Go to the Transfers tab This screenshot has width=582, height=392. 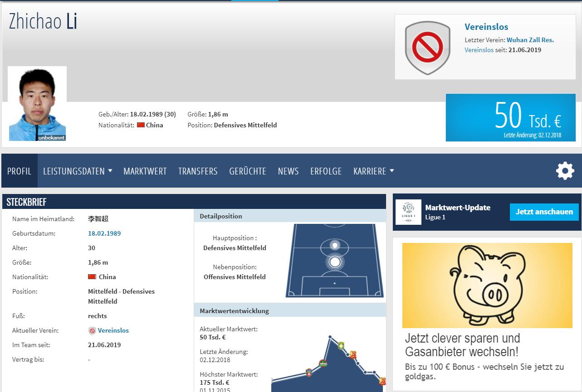click(198, 171)
